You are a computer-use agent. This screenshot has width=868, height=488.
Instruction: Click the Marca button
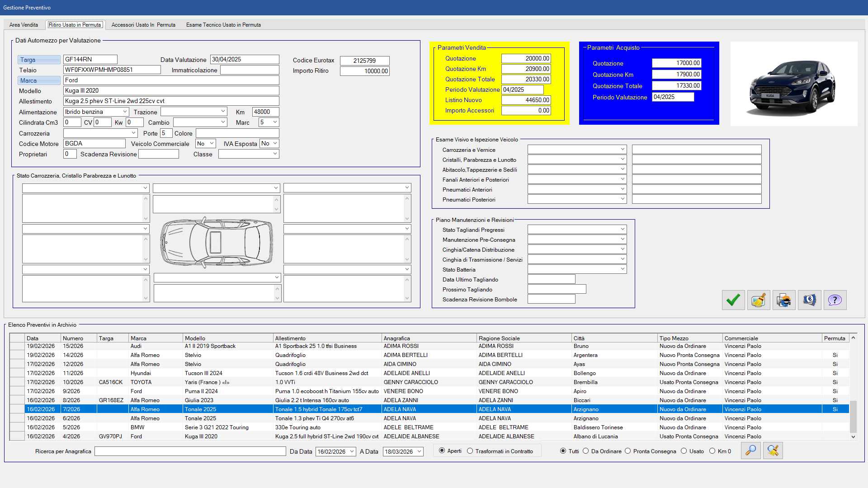pos(39,80)
